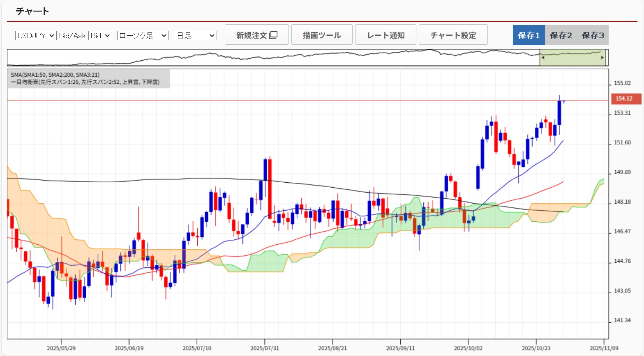Click the SMA indicator legend text

pos(55,75)
